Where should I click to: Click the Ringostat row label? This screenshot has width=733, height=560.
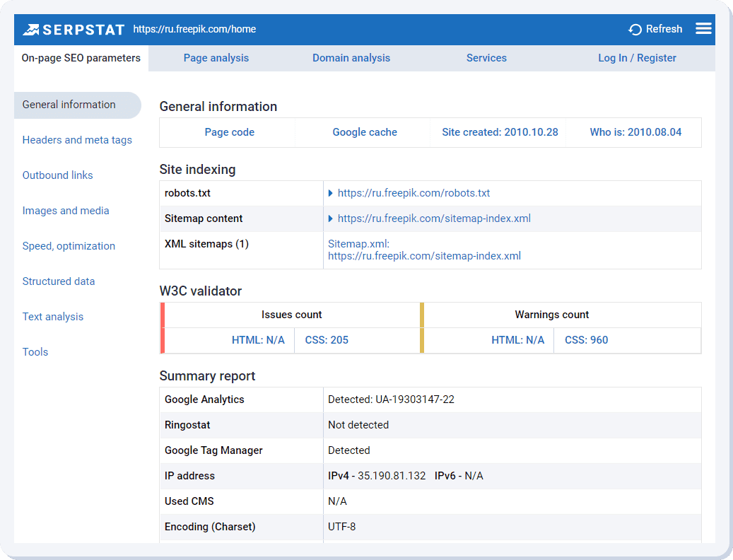click(x=187, y=425)
